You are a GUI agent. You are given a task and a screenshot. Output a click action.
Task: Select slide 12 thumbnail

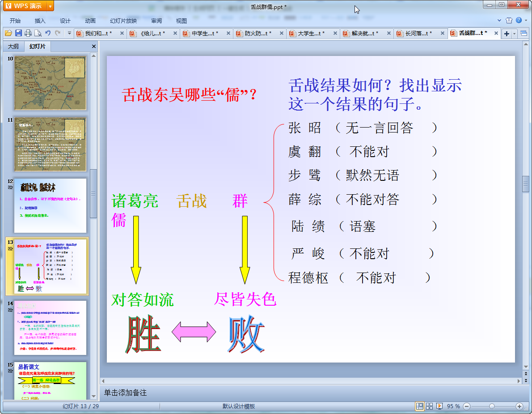pos(50,205)
